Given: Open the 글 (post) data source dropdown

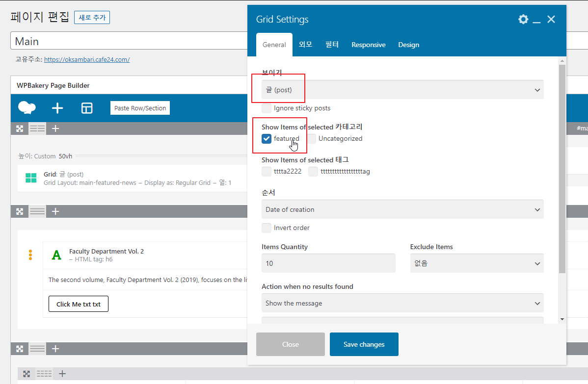Looking at the screenshot, I should (x=402, y=90).
